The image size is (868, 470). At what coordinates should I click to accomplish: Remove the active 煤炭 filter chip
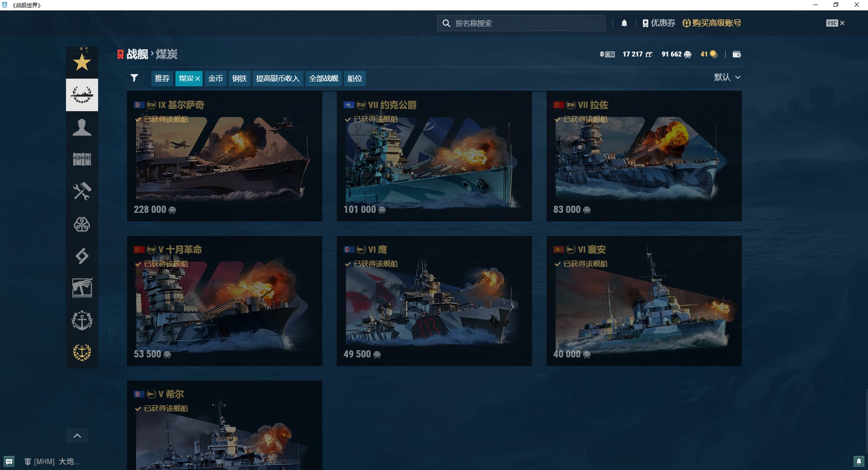tap(198, 79)
